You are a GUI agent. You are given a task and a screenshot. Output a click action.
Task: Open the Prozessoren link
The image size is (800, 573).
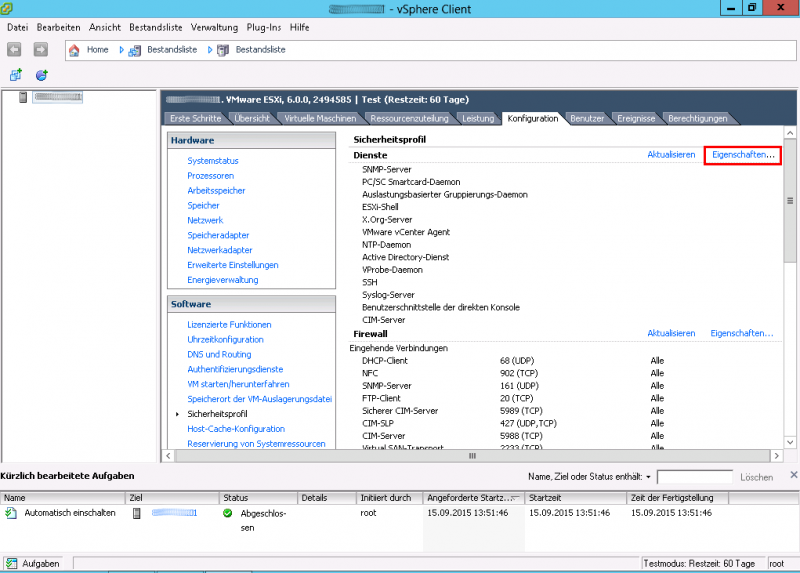[x=210, y=176]
